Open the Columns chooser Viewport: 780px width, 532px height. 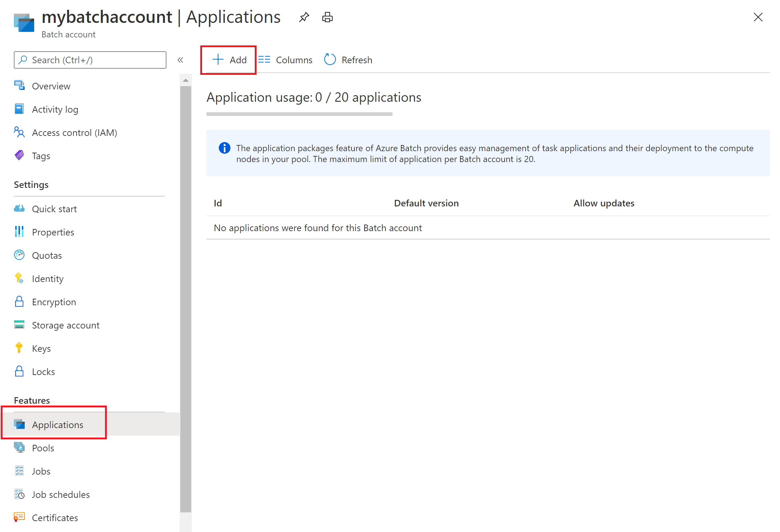[x=286, y=60]
